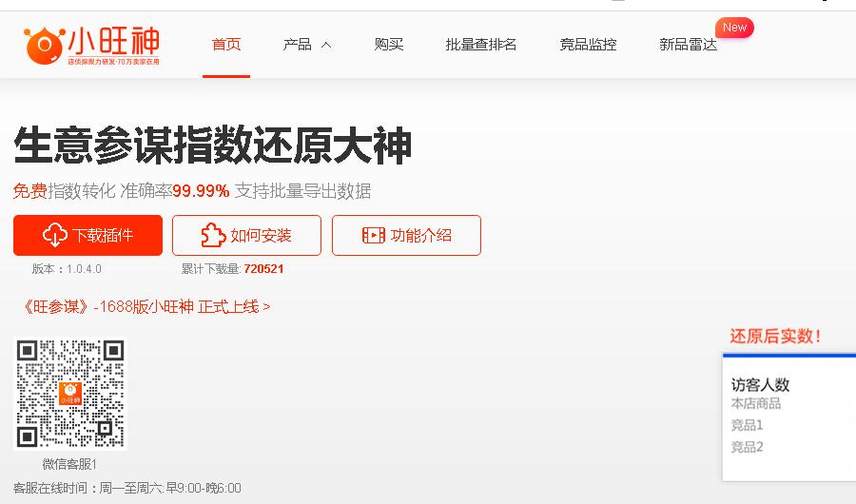
Task: Navigate to 新品雷达
Action: [x=688, y=45]
